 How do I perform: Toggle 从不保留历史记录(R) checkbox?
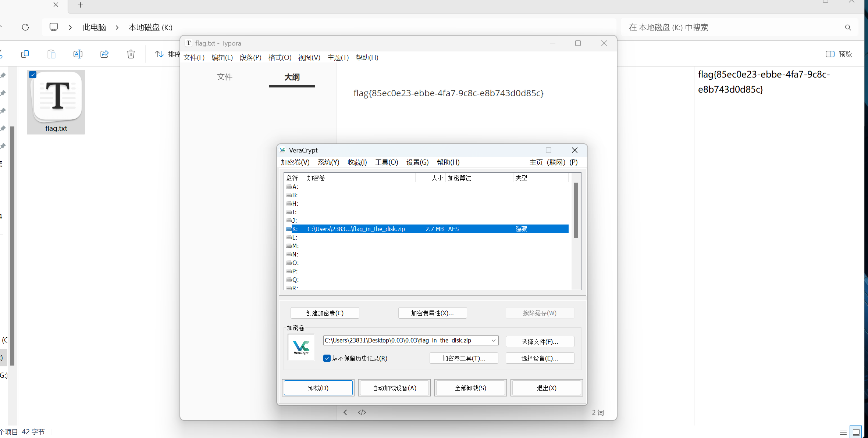point(327,358)
